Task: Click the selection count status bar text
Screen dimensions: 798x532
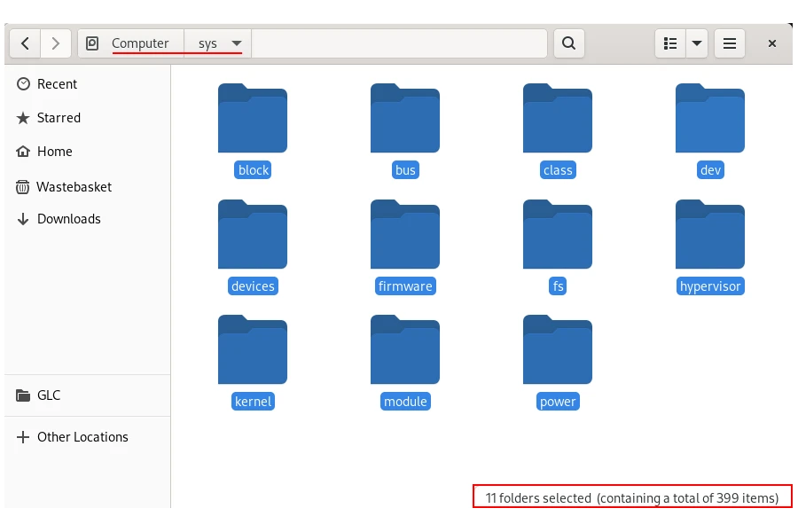Action: [632, 497]
